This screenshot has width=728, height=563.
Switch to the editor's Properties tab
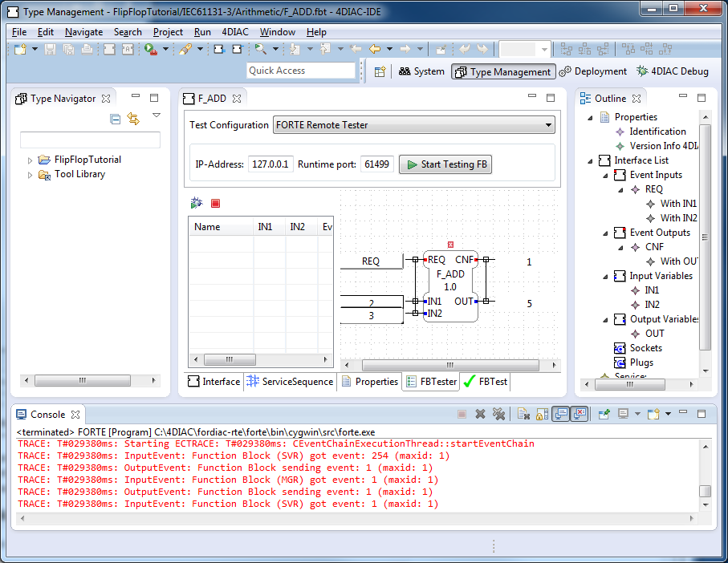click(370, 381)
